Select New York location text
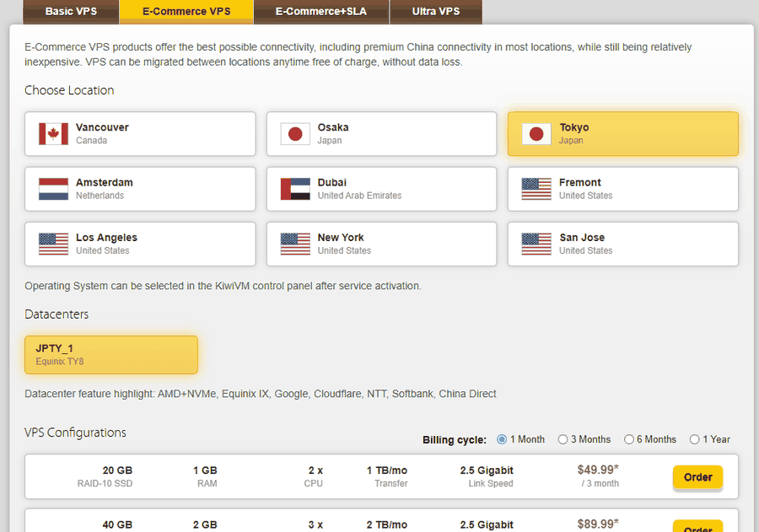 click(341, 238)
